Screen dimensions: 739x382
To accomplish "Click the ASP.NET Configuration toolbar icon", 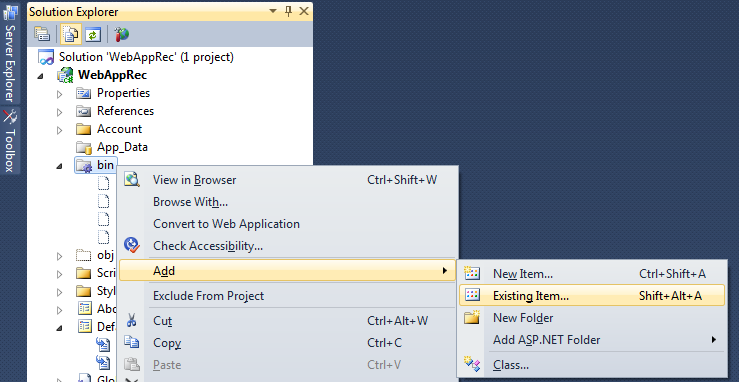I will pyautogui.click(x=121, y=34).
